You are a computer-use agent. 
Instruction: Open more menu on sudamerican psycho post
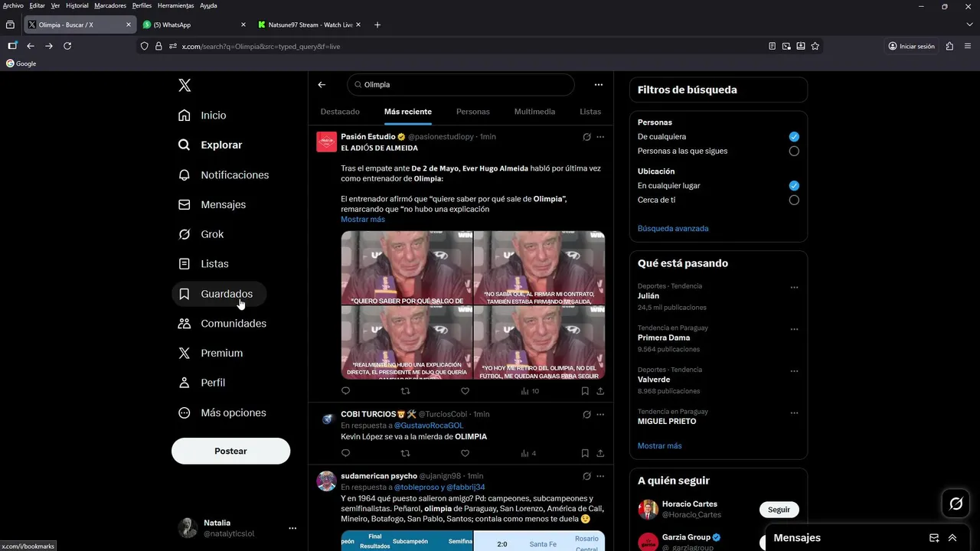pos(600,476)
